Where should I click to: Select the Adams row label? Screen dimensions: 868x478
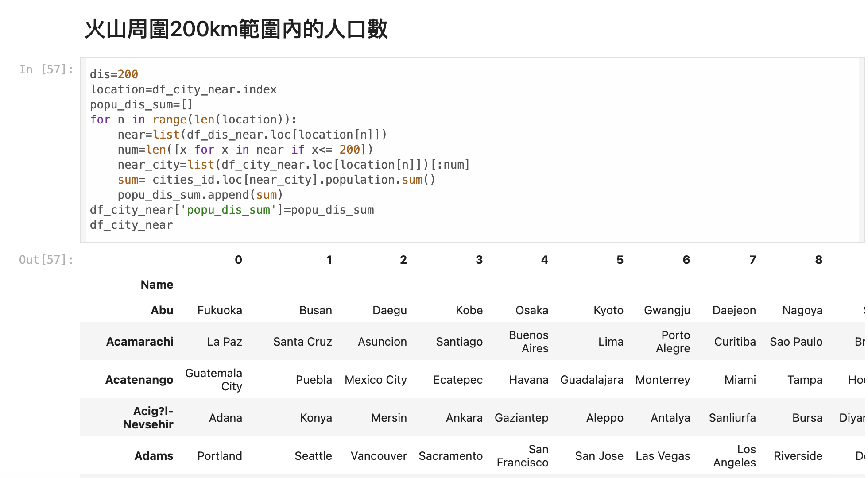pyautogui.click(x=154, y=456)
